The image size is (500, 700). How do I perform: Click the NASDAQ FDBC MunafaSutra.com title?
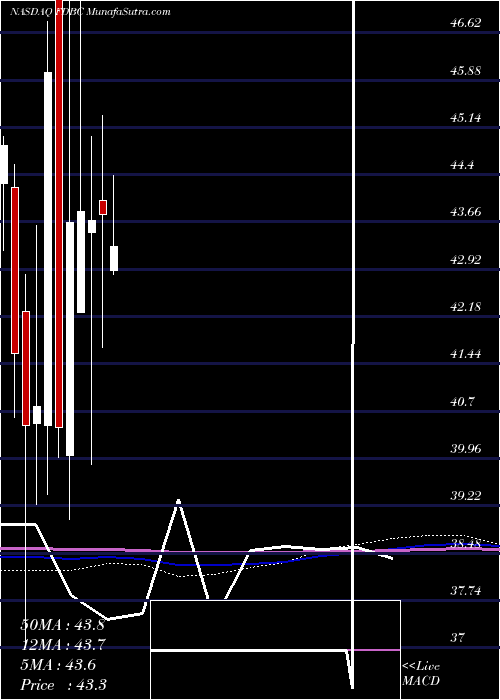point(90,12)
